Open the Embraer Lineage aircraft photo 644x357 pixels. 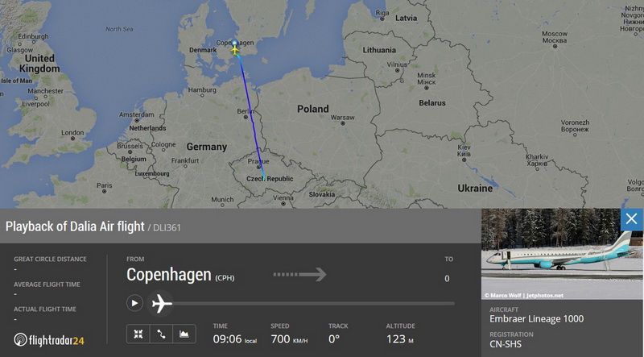pos(561,254)
